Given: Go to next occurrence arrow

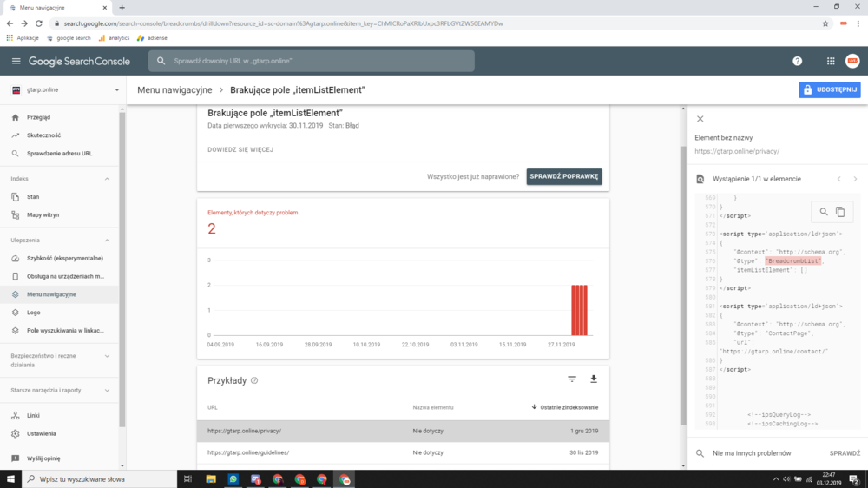Looking at the screenshot, I should click(x=855, y=179).
